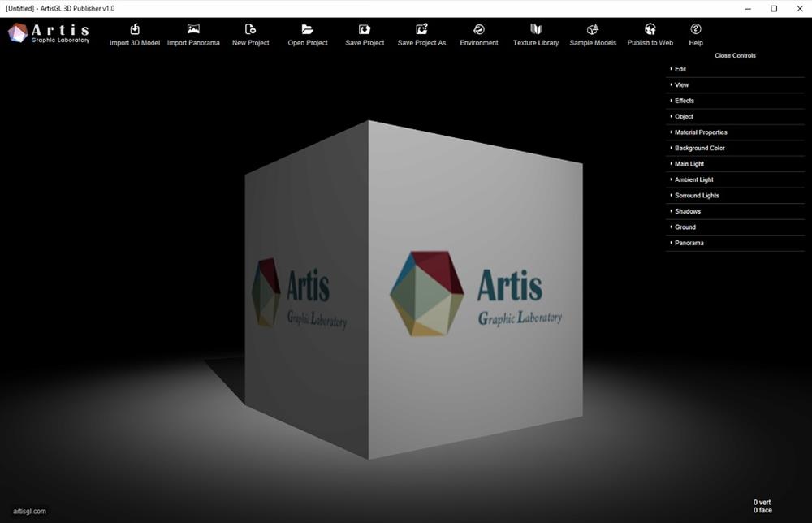Open the Environment settings icon
This screenshot has height=523, width=812.
(479, 29)
